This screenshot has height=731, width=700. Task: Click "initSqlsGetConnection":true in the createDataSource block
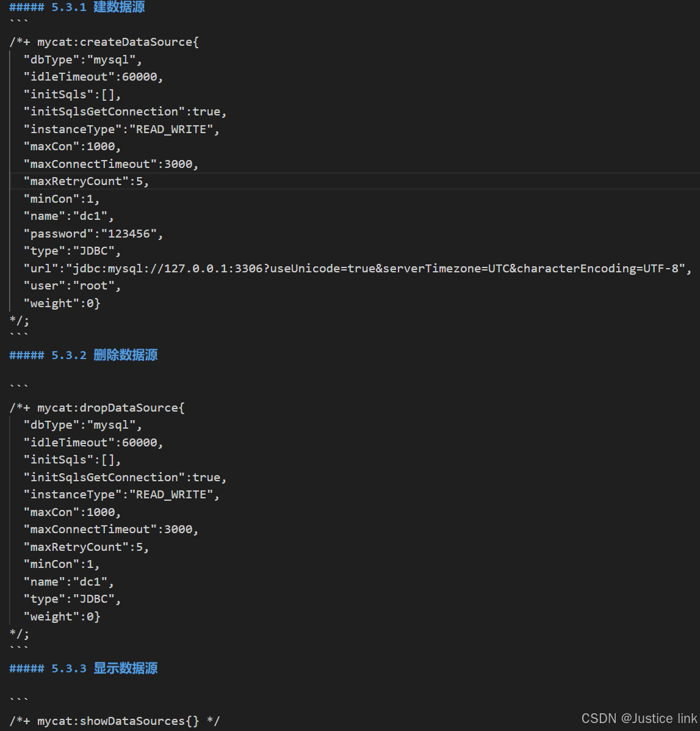tap(125, 112)
